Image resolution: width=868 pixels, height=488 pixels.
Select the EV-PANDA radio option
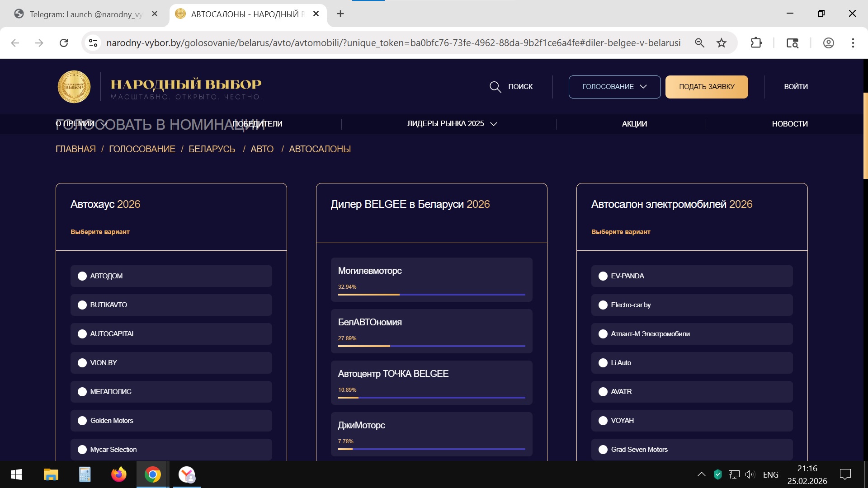[603, 276]
